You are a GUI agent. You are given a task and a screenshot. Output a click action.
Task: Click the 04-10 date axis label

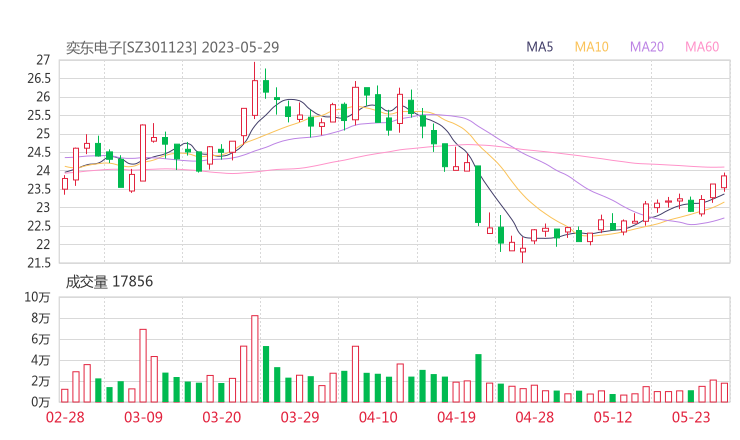[378, 417]
